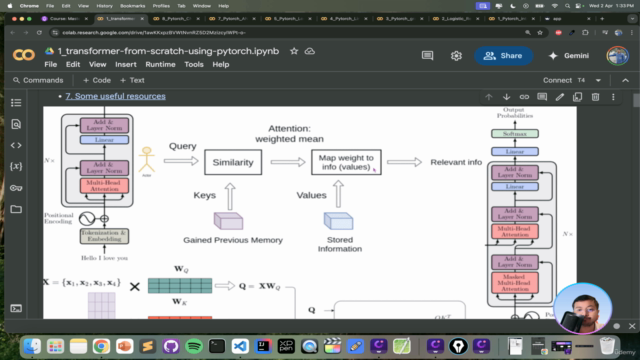The width and height of the screenshot is (640, 360).
Task: Open the Code snippets panel icon
Action: point(16,145)
